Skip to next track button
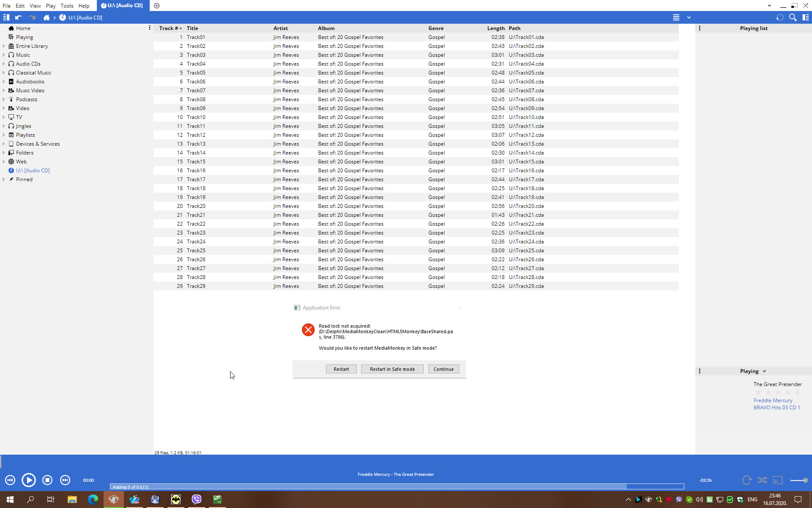 [65, 480]
